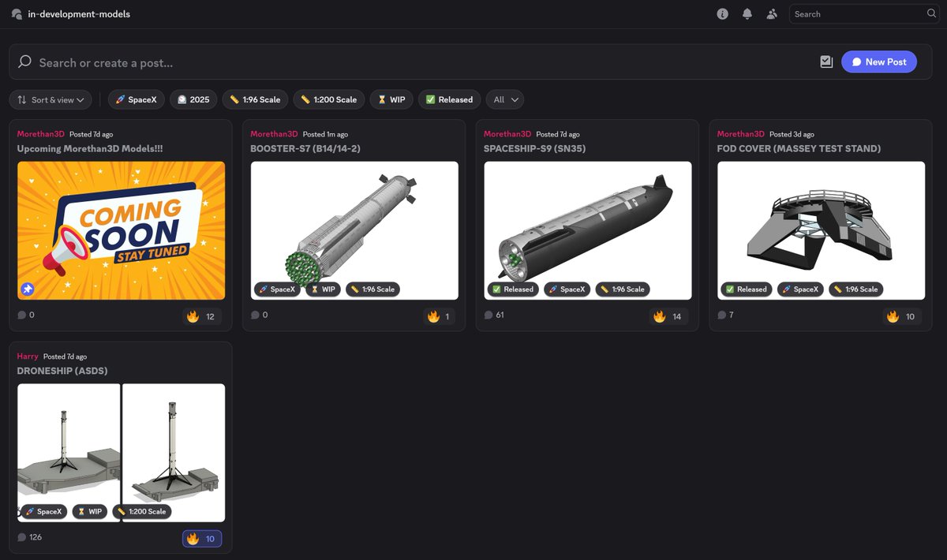Screen dimensions: 947x560
Task: Open the Spaceship-S9 render thumbnail
Action: (x=588, y=230)
